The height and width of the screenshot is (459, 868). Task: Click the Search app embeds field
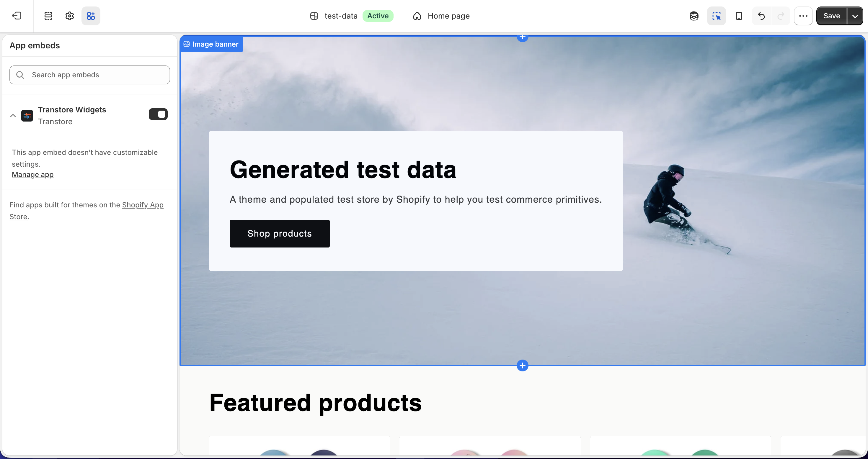(x=90, y=75)
